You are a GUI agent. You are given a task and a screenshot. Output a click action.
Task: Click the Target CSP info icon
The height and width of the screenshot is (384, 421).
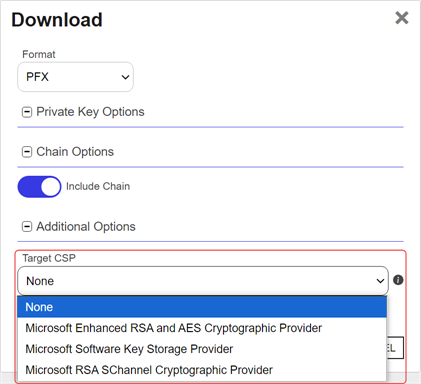point(398,280)
